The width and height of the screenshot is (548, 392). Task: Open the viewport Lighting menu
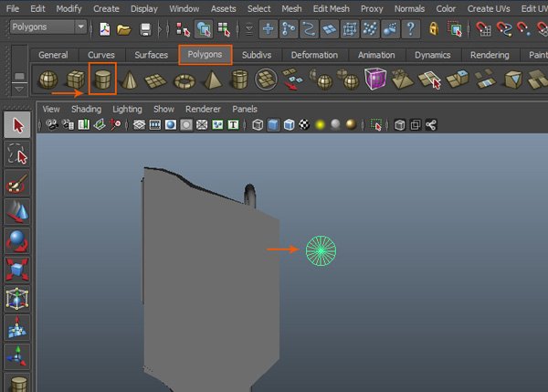[127, 109]
